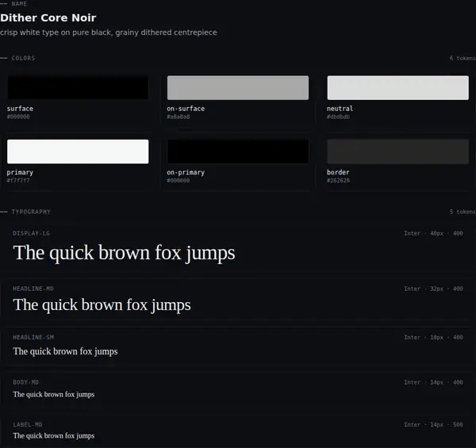Screen dimensions: 476x448
Task: Click the 'border' token label
Action: [338, 172]
